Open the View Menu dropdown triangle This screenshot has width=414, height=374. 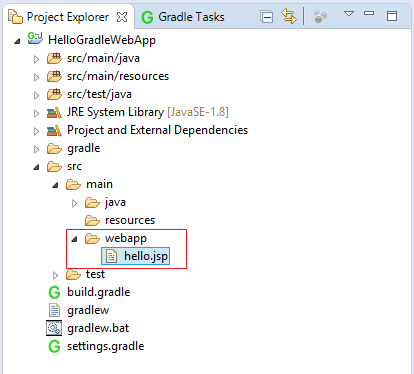pos(349,14)
